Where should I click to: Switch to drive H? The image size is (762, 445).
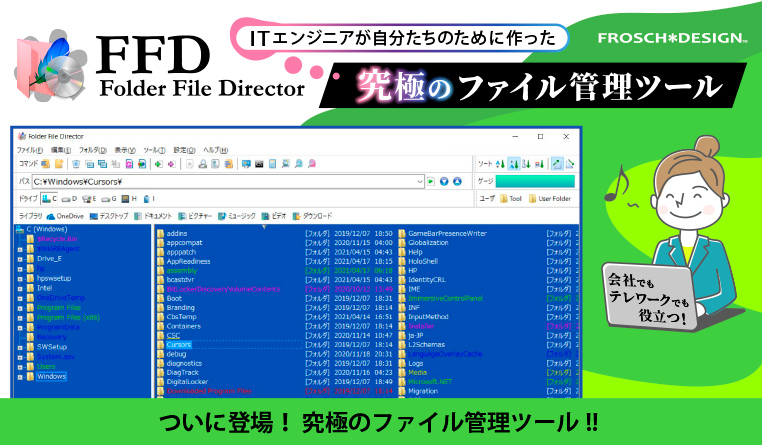129,198
